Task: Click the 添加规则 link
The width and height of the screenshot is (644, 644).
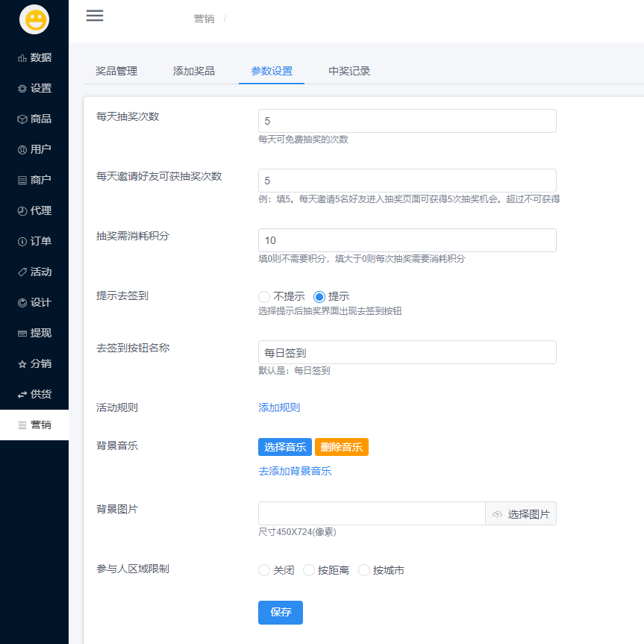Action: 279,408
